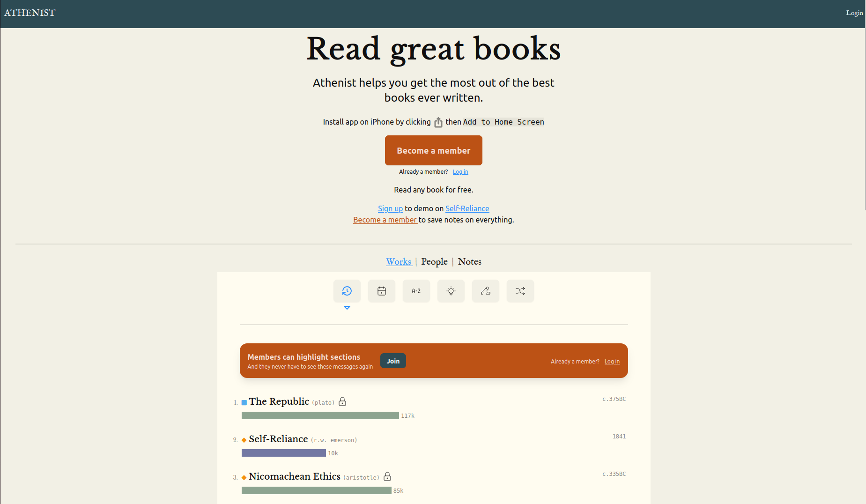The width and height of the screenshot is (866, 504).
Task: Open the Nicomachean Ethics book title
Action: click(295, 476)
